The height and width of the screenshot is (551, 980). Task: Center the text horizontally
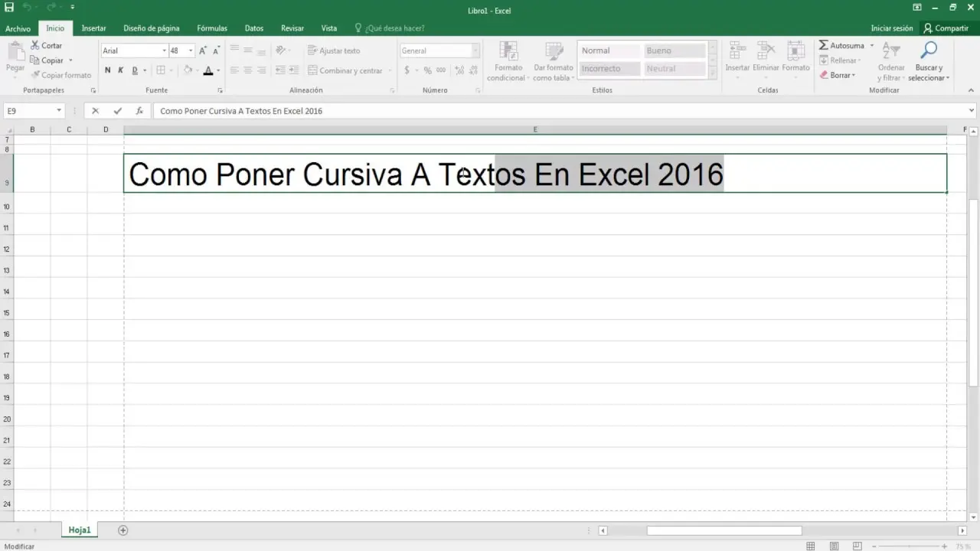(x=248, y=70)
